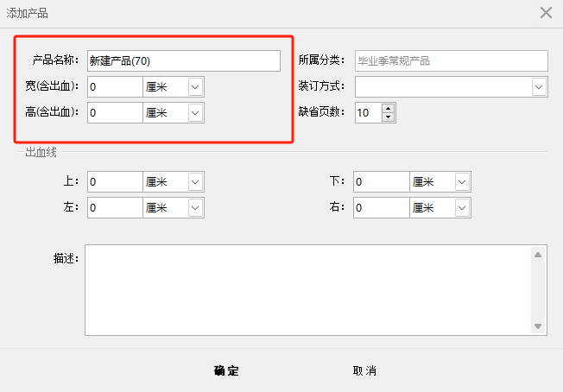563x392 pixels.
Task: Focus the 宽(含出血) value field
Action: point(115,86)
